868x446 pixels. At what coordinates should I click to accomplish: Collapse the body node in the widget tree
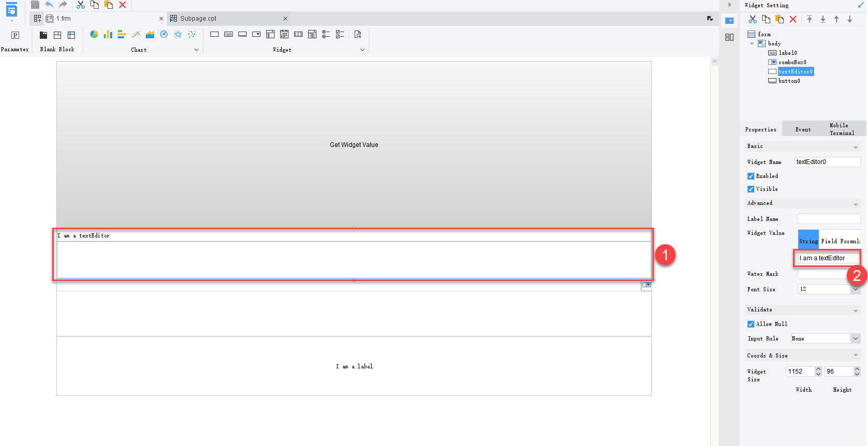click(x=752, y=43)
